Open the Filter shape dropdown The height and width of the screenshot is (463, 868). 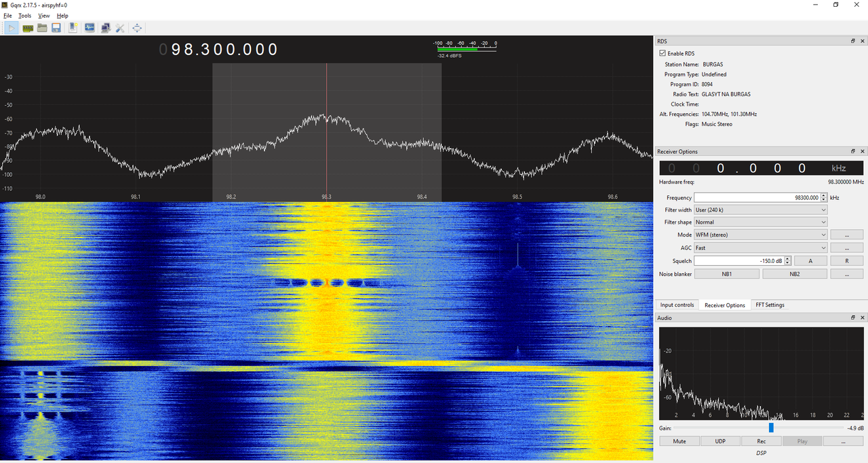point(760,222)
